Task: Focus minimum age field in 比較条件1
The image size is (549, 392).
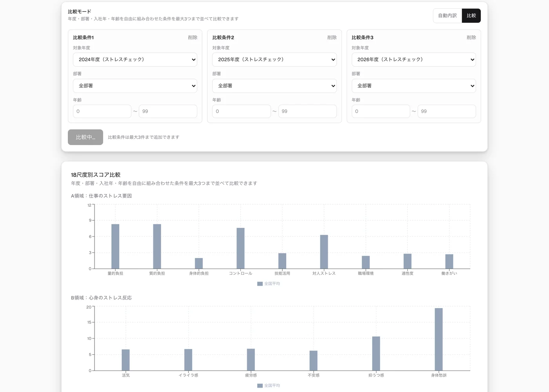Action: (x=102, y=111)
